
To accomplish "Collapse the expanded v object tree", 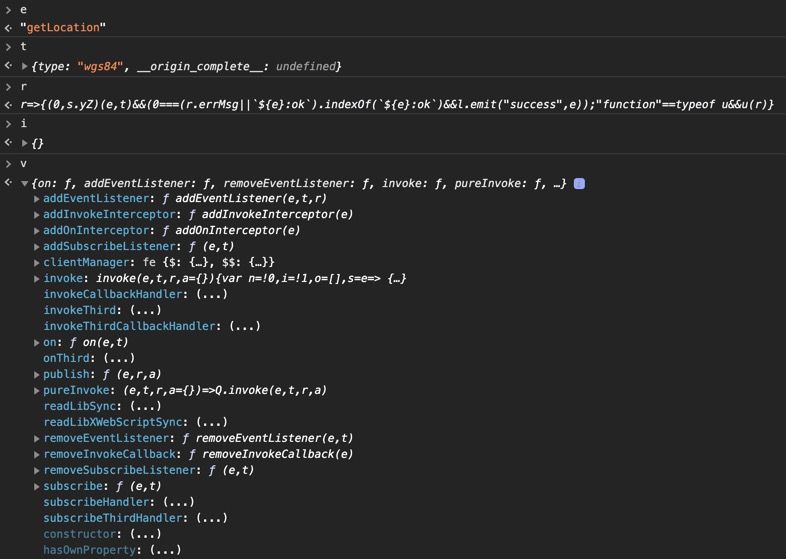I will (x=25, y=183).
